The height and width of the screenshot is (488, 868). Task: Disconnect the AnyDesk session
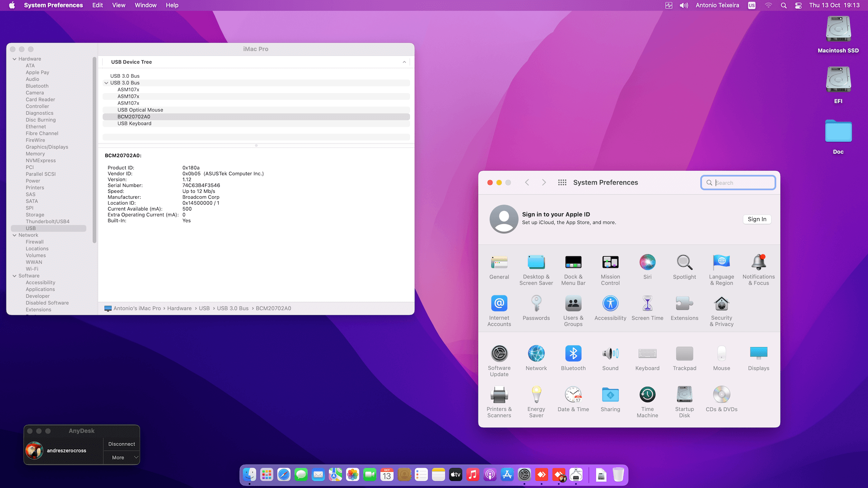121,444
